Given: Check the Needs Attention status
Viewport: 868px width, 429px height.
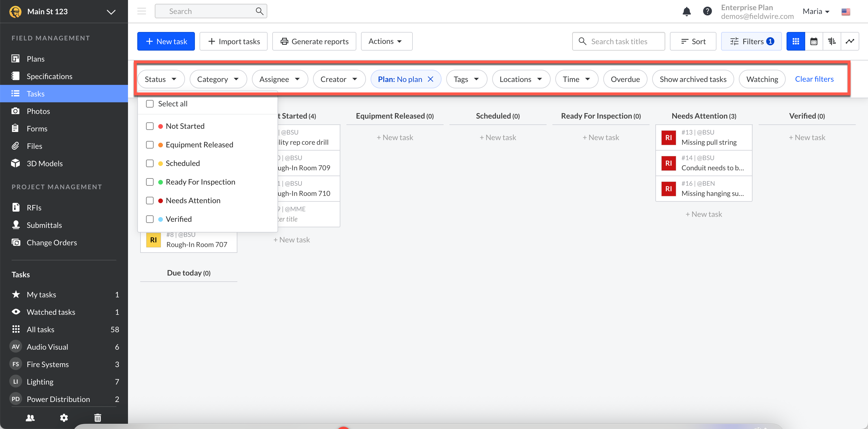Looking at the screenshot, I should [x=150, y=201].
